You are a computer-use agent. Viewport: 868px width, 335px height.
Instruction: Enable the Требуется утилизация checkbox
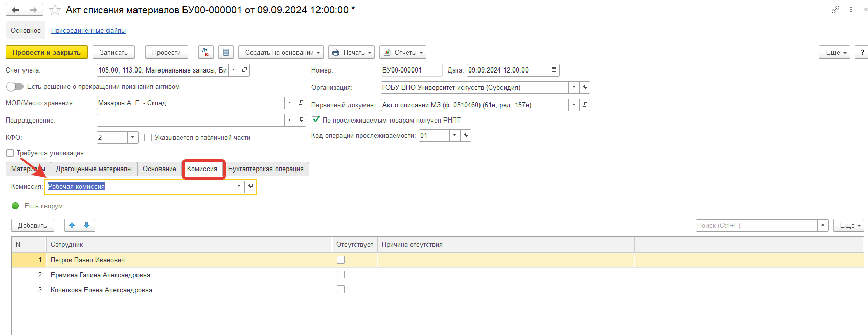[x=10, y=153]
